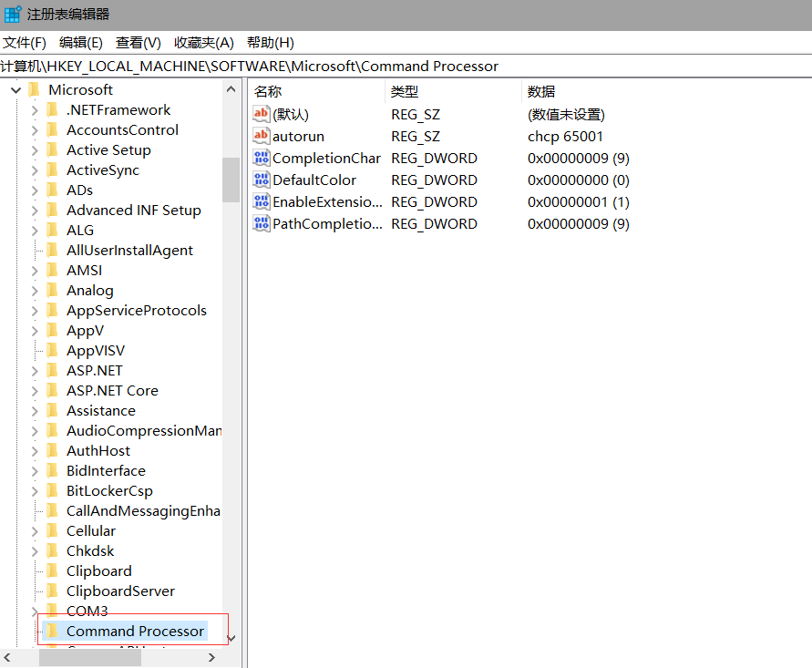Select the DWORD icon of DefaultColor

261,180
